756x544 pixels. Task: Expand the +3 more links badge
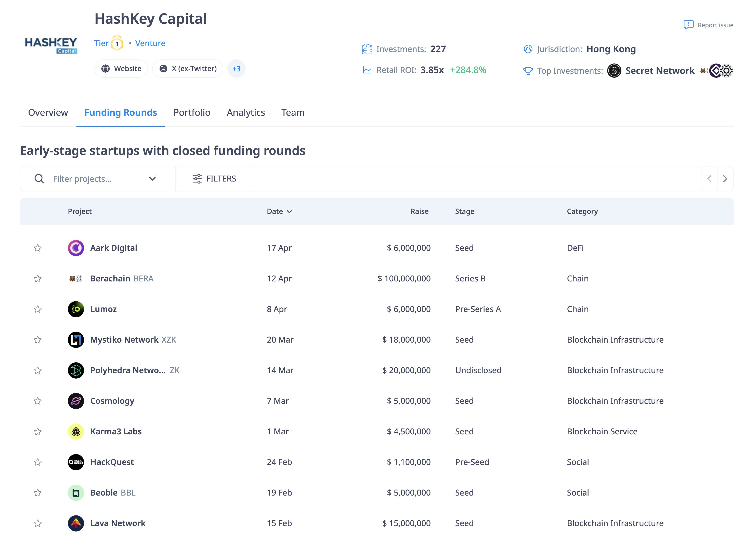236,69
